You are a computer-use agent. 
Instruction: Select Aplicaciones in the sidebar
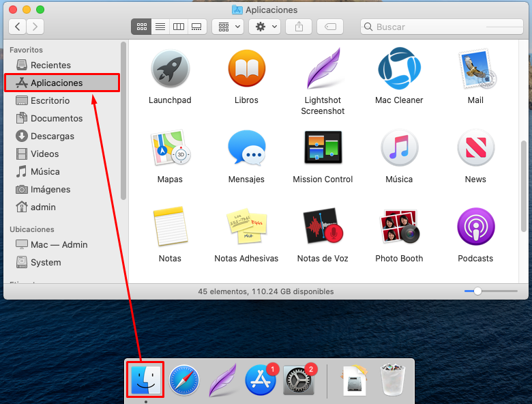62,83
